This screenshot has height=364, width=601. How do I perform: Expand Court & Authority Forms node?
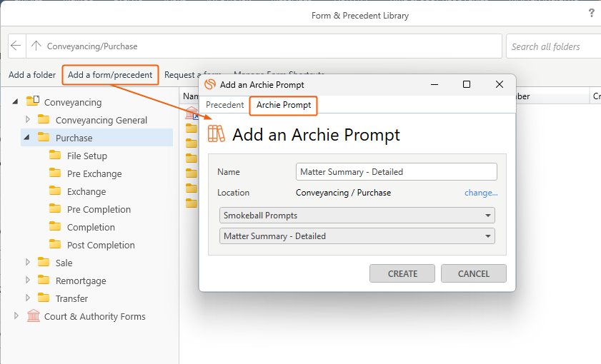pyautogui.click(x=16, y=315)
